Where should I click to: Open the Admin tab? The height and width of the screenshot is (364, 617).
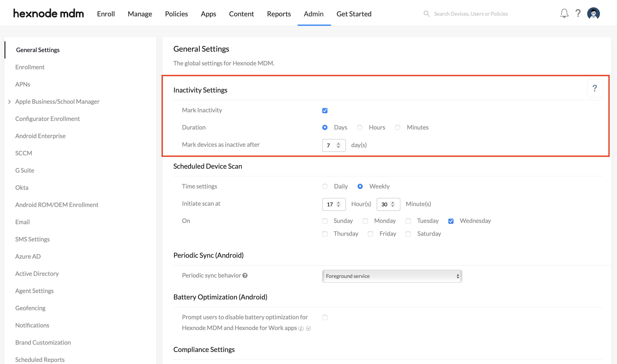[313, 14]
